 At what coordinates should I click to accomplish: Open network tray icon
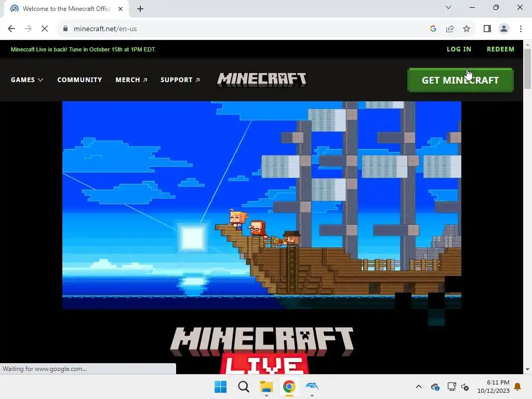[451, 387]
